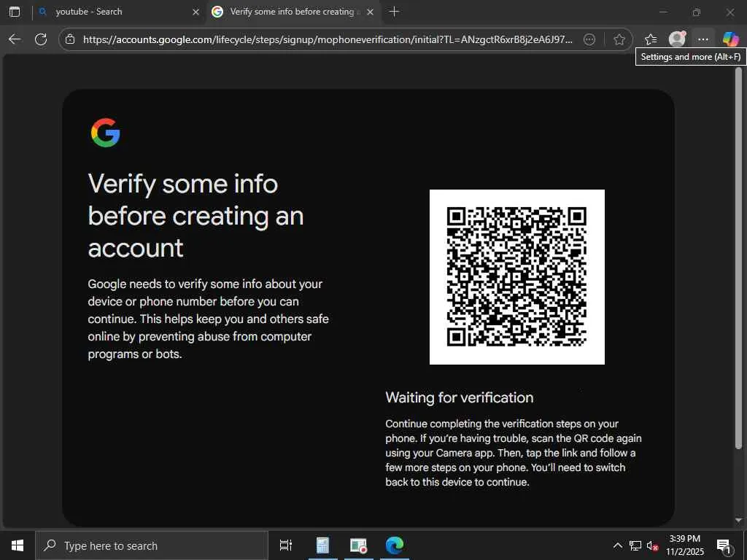Click the QR code image
Screen dimensions: 747x560
[517, 277]
